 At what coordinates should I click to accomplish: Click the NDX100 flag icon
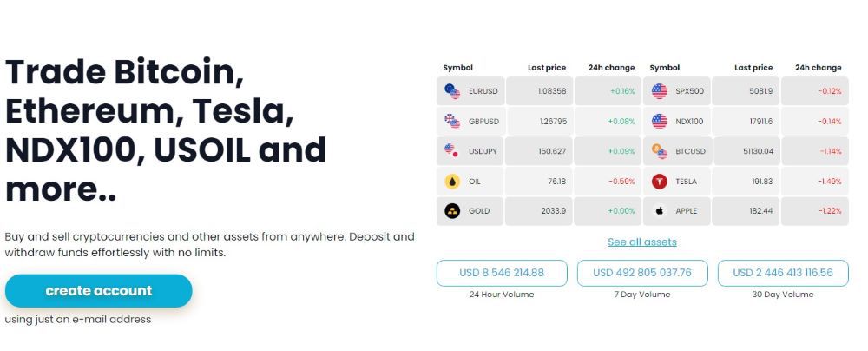click(659, 121)
